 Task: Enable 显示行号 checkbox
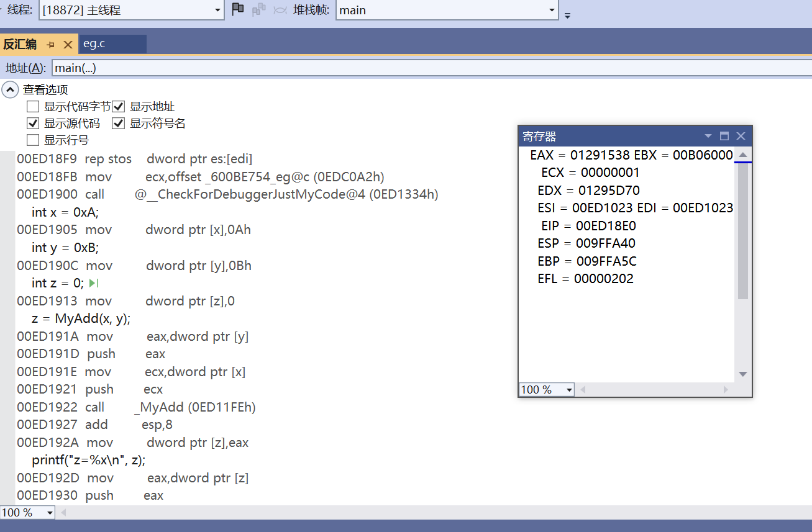coord(33,140)
